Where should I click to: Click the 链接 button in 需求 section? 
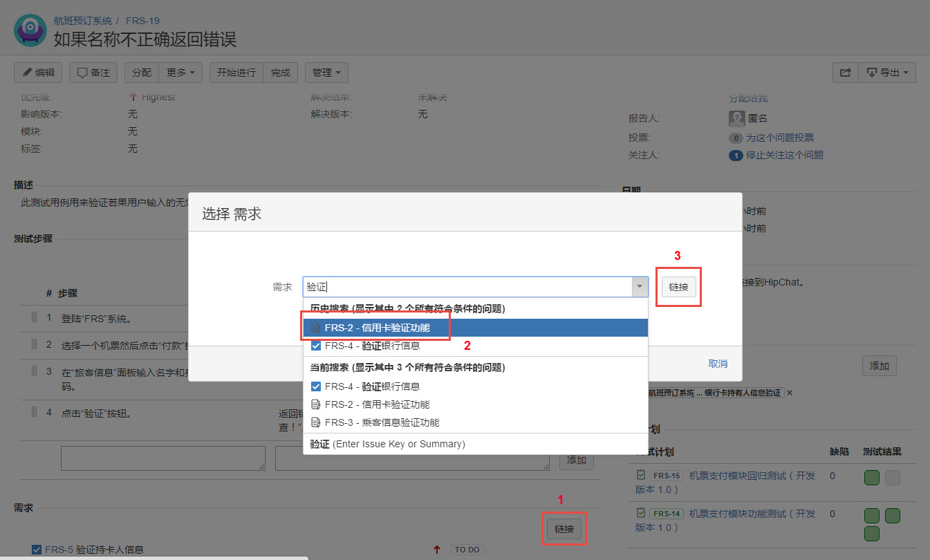[x=564, y=529]
